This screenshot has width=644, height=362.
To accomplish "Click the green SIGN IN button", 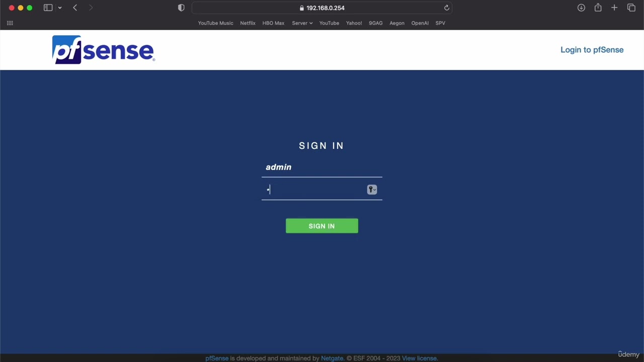I will coord(321,226).
